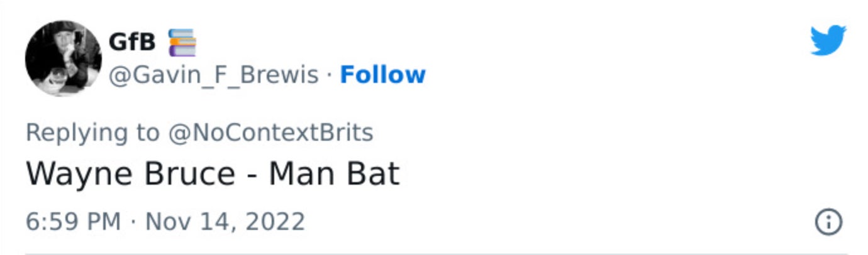Click the Twitter bird logo
This screenshot has width=868, height=255.
pyautogui.click(x=828, y=41)
